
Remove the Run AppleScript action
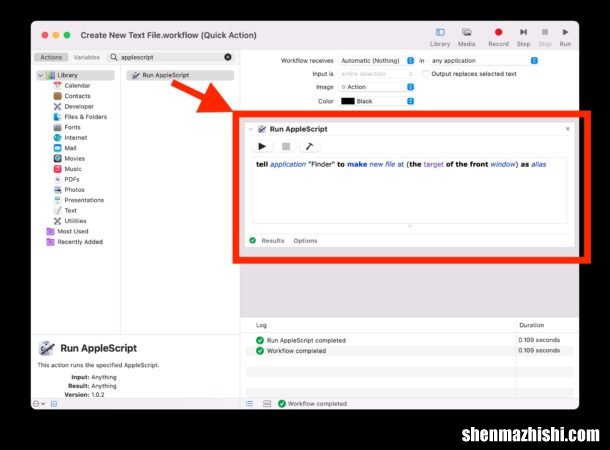click(x=568, y=129)
